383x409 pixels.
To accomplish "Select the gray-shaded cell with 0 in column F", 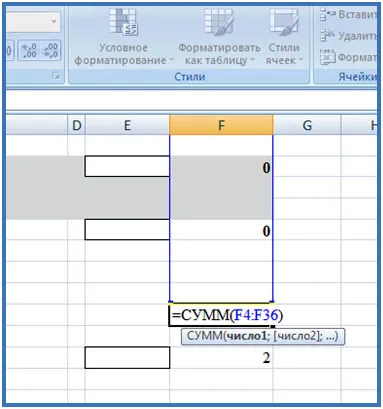I will 221,167.
